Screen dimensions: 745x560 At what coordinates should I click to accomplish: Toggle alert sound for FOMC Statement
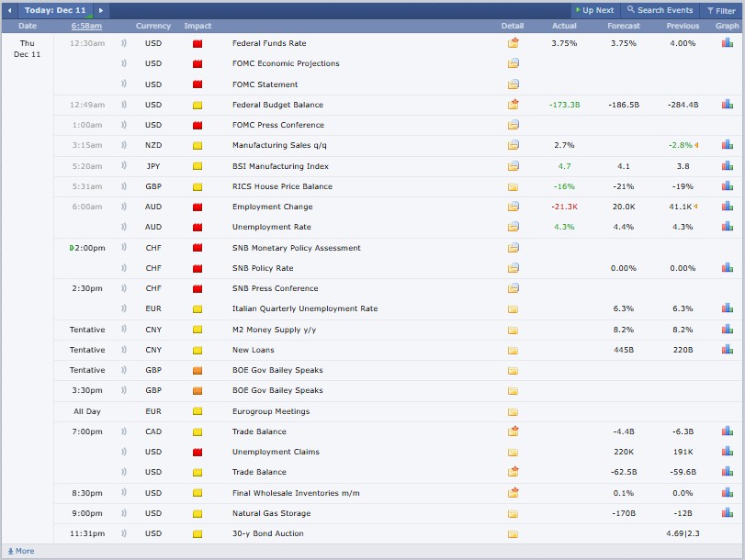(124, 84)
